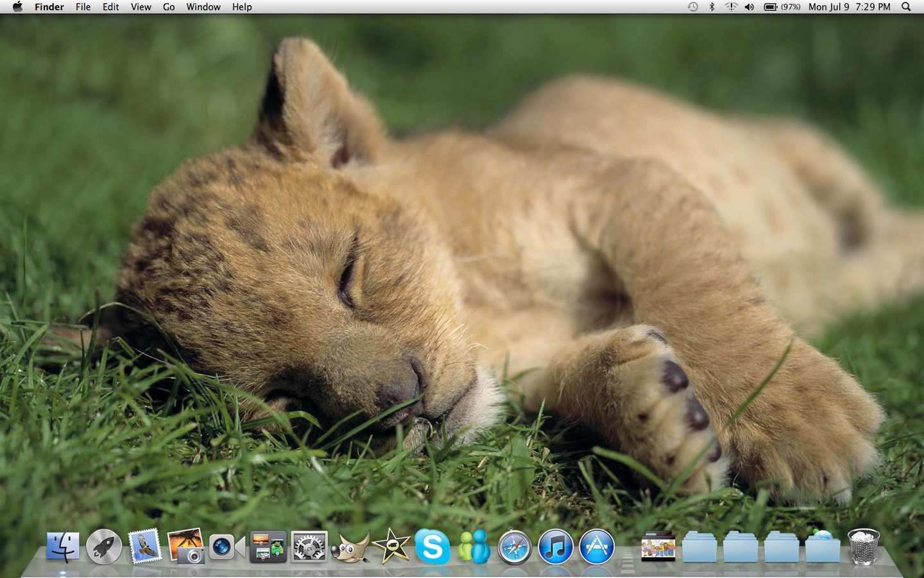Open iMovie star icon in dock
Screen dimensions: 924x578
tap(391, 547)
